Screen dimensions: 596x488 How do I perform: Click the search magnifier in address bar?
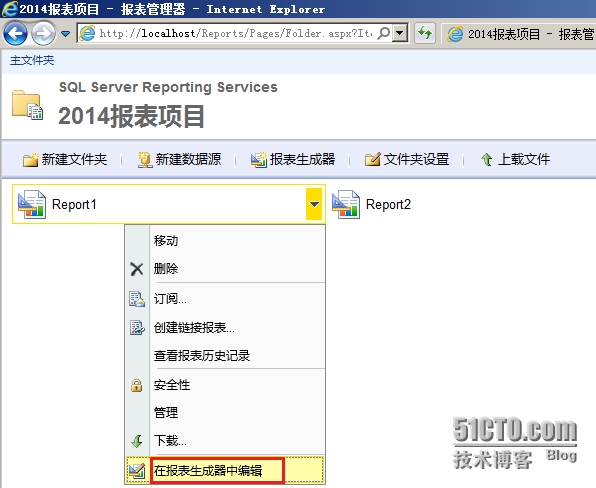[384, 33]
